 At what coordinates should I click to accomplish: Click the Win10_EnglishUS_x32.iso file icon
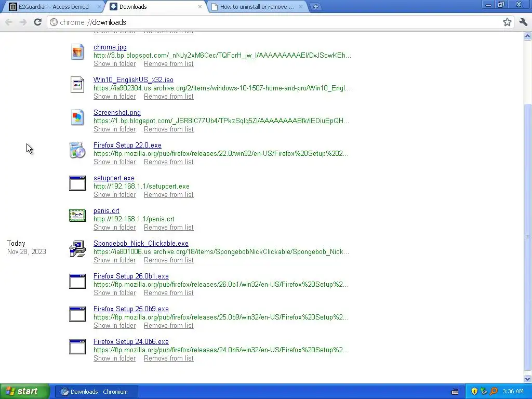(77, 85)
